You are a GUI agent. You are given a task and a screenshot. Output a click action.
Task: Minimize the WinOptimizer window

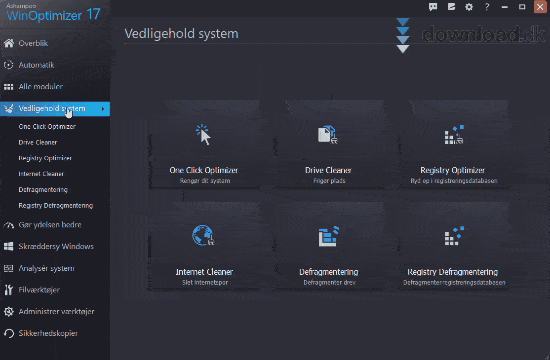click(x=504, y=7)
